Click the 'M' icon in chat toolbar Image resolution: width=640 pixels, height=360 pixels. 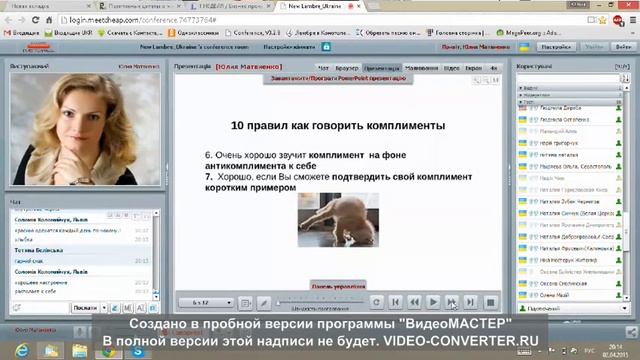point(128,308)
